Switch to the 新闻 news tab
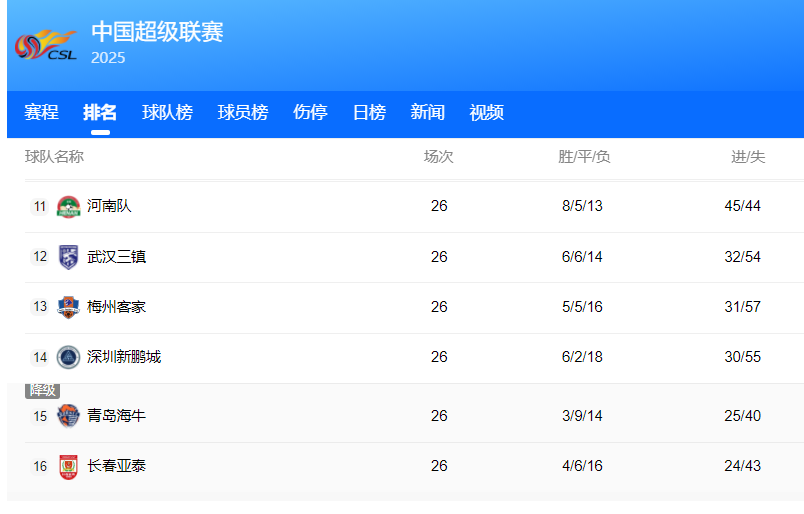This screenshot has width=804, height=514. 427,113
